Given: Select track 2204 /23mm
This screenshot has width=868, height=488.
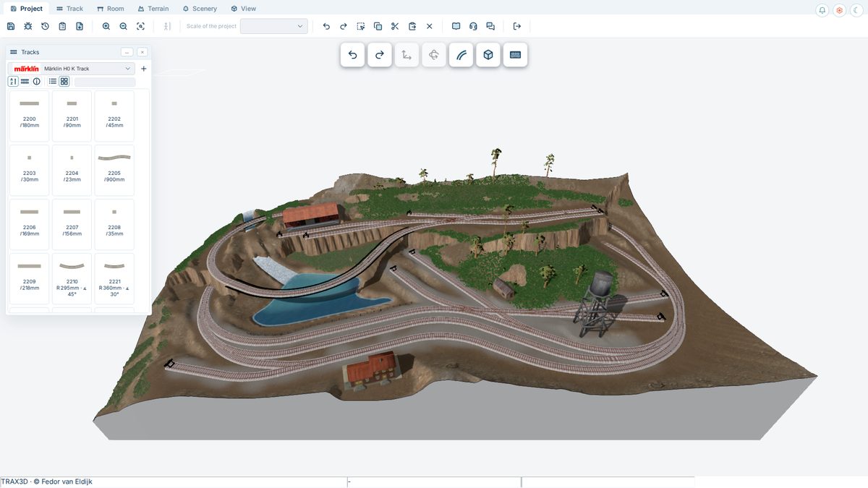Looking at the screenshot, I should 72,170.
